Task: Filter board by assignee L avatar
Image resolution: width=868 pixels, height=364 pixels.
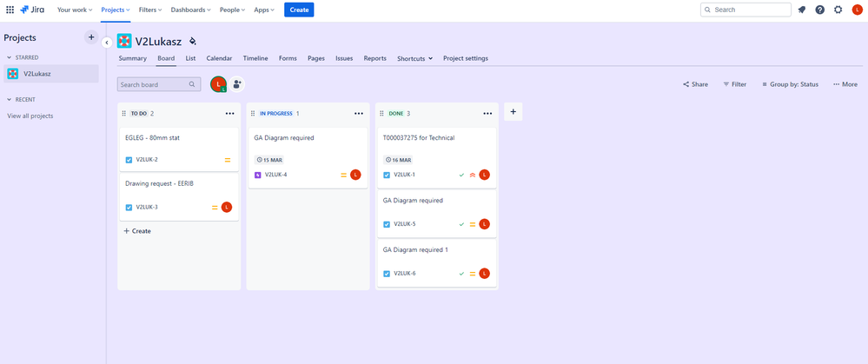Action: pos(219,84)
